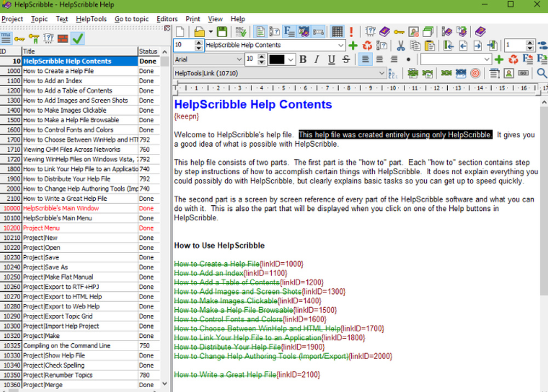Open the Project menu

tap(12, 19)
